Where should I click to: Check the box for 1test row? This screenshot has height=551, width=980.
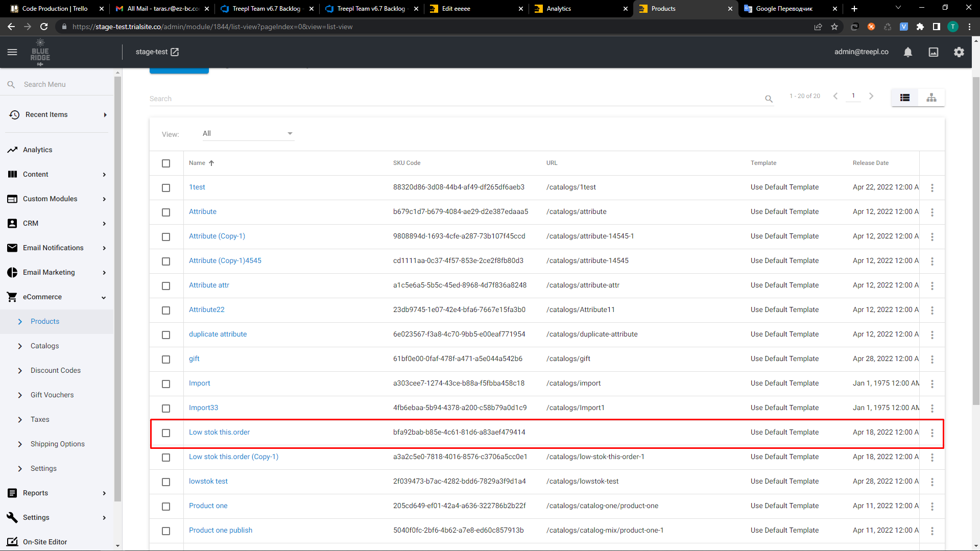click(166, 188)
